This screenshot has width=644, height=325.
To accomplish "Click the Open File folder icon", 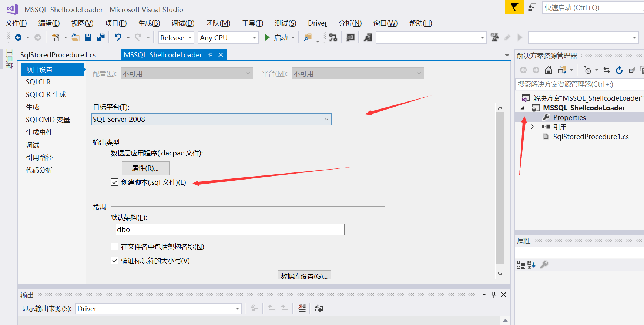I will pos(76,37).
